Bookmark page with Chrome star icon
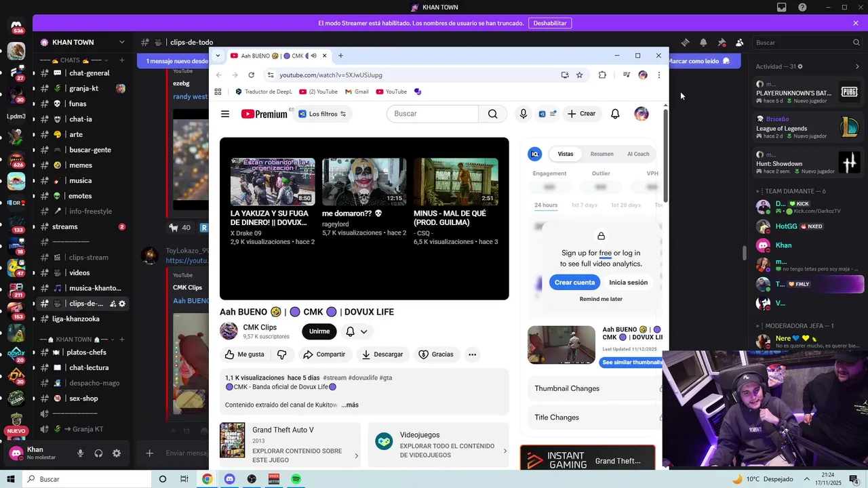This screenshot has height=488, width=868. tap(580, 75)
